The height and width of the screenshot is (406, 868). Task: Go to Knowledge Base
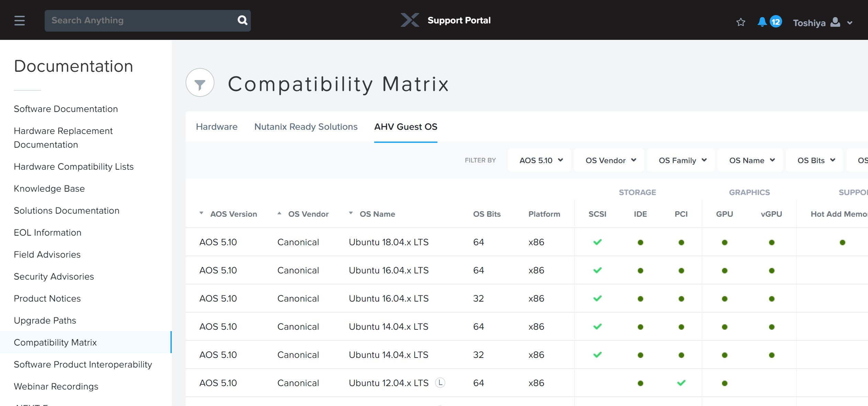[x=49, y=189]
